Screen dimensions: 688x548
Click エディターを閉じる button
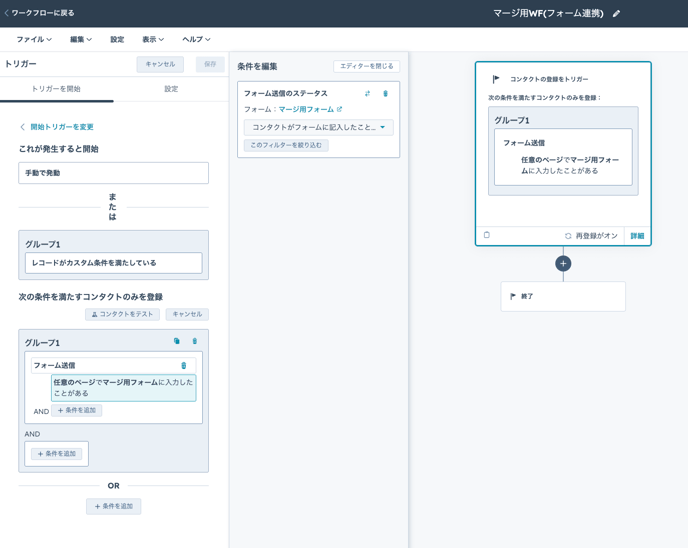click(x=366, y=66)
